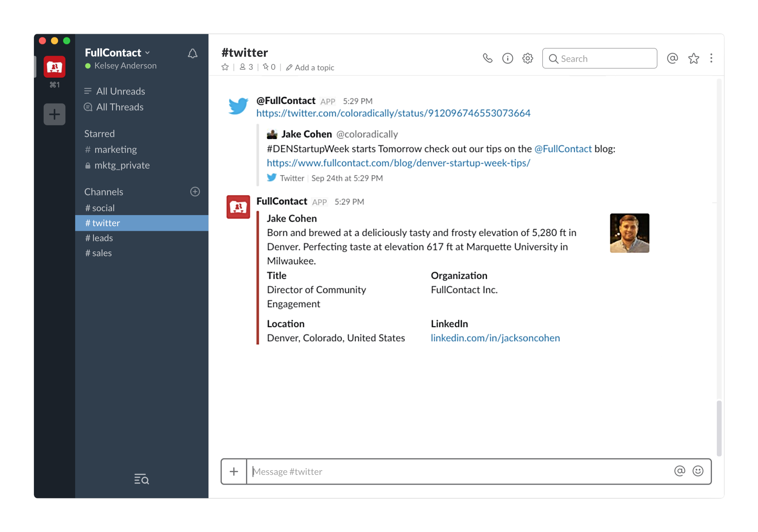Start a call with the phone icon
758x532 pixels.
pyautogui.click(x=487, y=58)
